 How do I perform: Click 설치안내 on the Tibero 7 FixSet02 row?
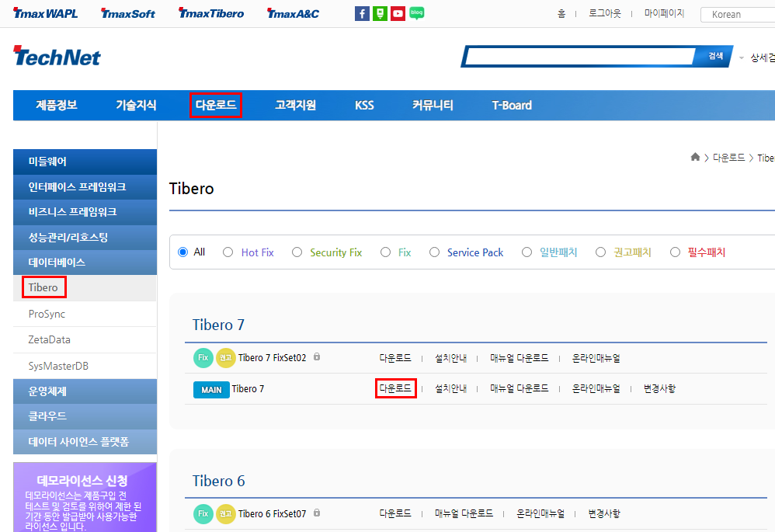pyautogui.click(x=450, y=357)
